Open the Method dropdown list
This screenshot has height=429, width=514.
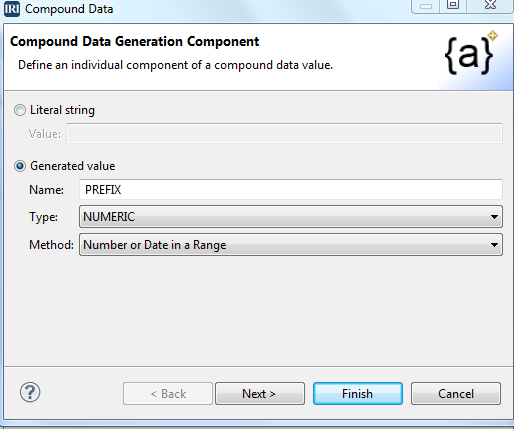pyautogui.click(x=291, y=245)
